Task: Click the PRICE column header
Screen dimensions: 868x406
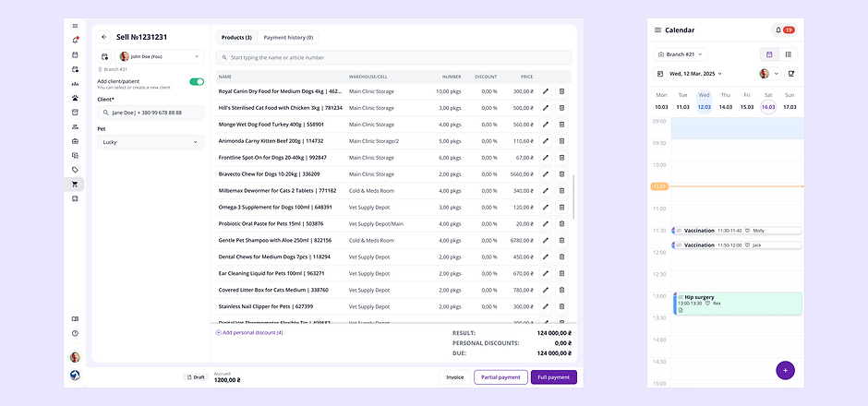Action: pos(526,77)
